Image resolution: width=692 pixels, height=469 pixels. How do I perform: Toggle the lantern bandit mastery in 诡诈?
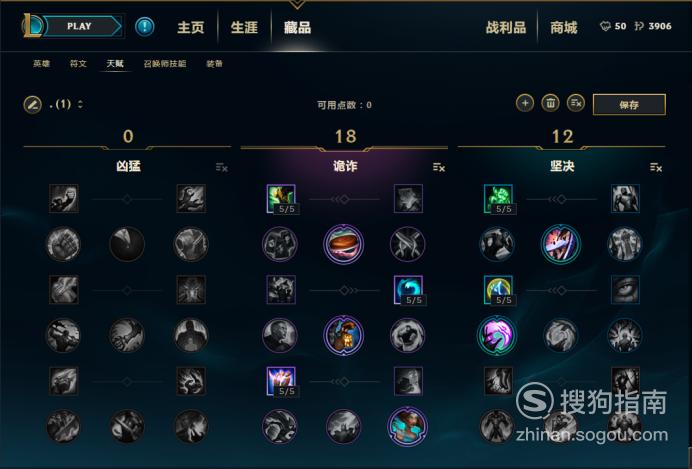tap(343, 336)
